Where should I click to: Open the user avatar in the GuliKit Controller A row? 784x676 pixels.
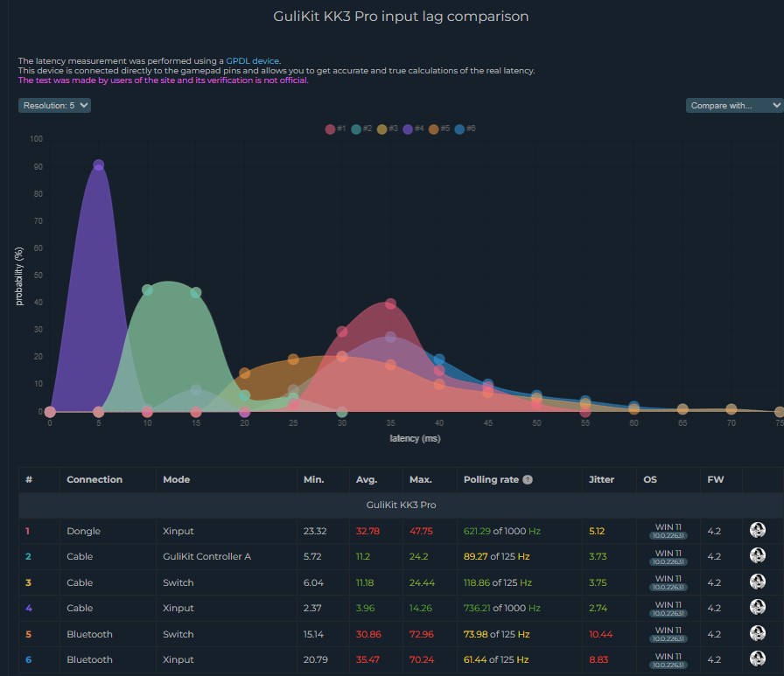pyautogui.click(x=758, y=555)
